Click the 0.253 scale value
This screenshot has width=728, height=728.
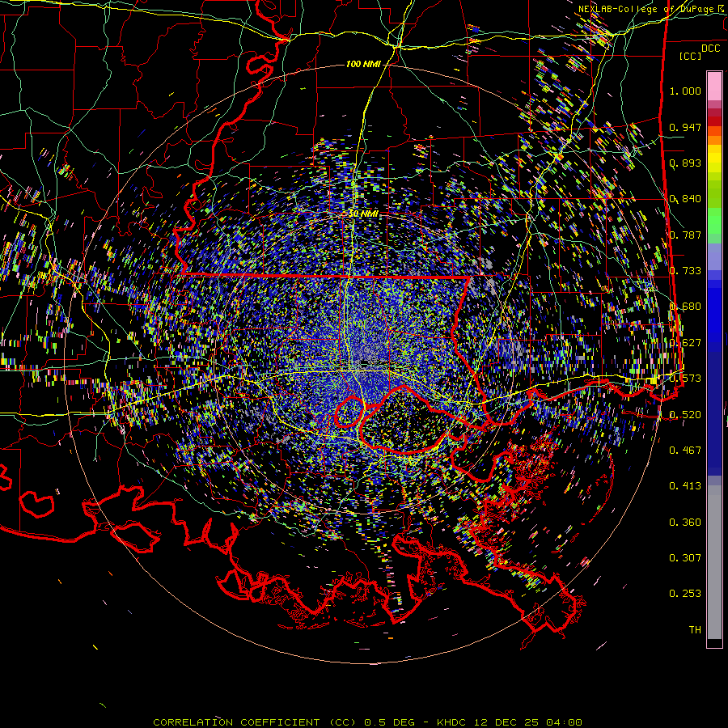[x=685, y=594]
